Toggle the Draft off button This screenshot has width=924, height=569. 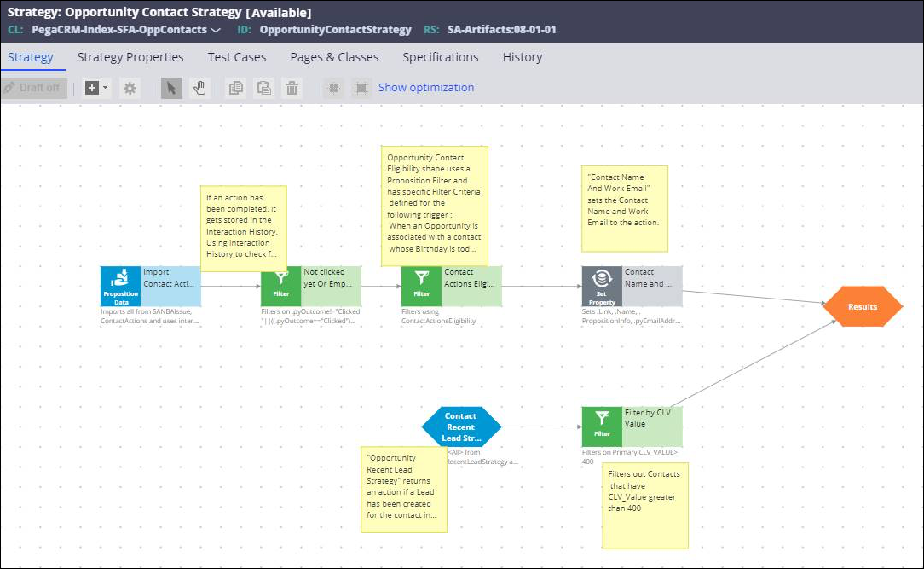34,88
